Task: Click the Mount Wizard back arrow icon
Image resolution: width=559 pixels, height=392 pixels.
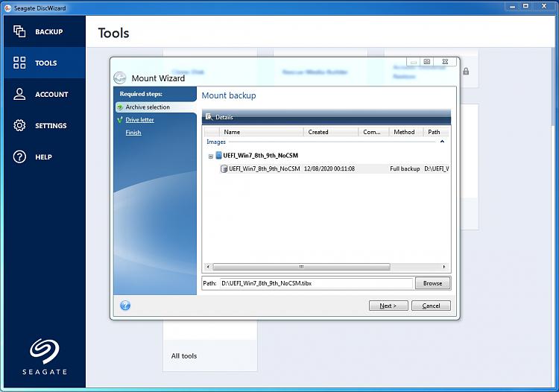Action: [x=120, y=78]
